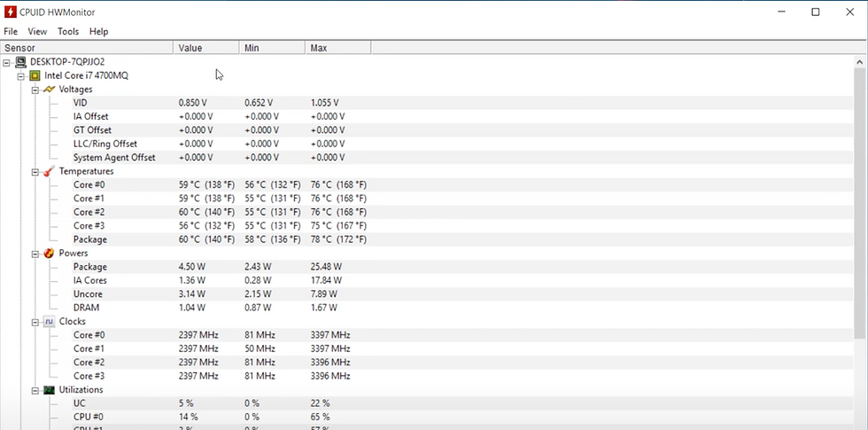This screenshot has width=868, height=430.
Task: Click the VID max value 1.055 V
Action: point(325,103)
